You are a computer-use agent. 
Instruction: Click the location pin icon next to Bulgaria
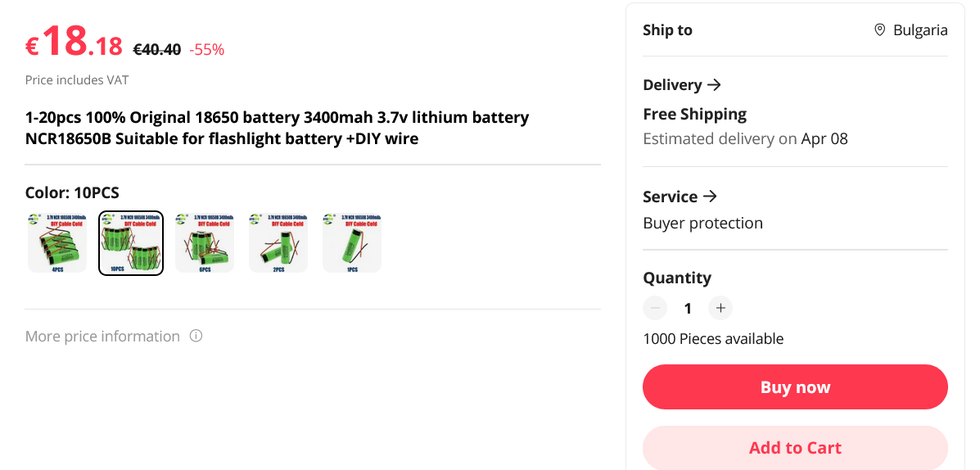pyautogui.click(x=879, y=30)
